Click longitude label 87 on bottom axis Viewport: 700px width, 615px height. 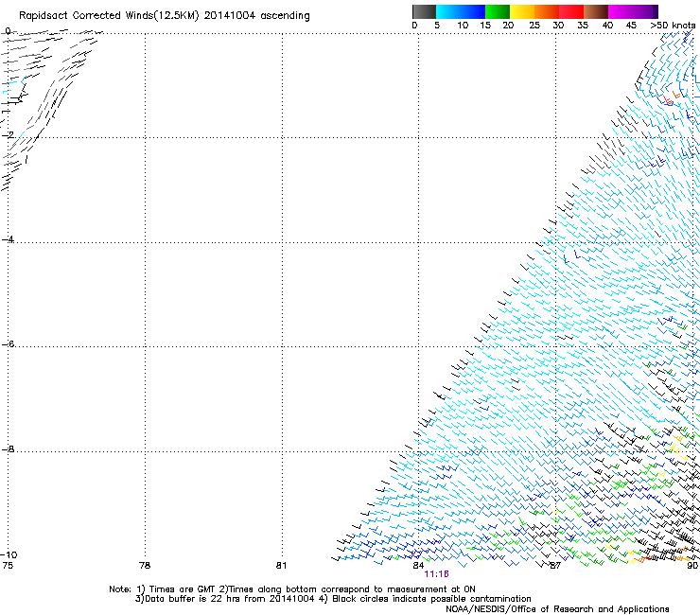coord(555,566)
